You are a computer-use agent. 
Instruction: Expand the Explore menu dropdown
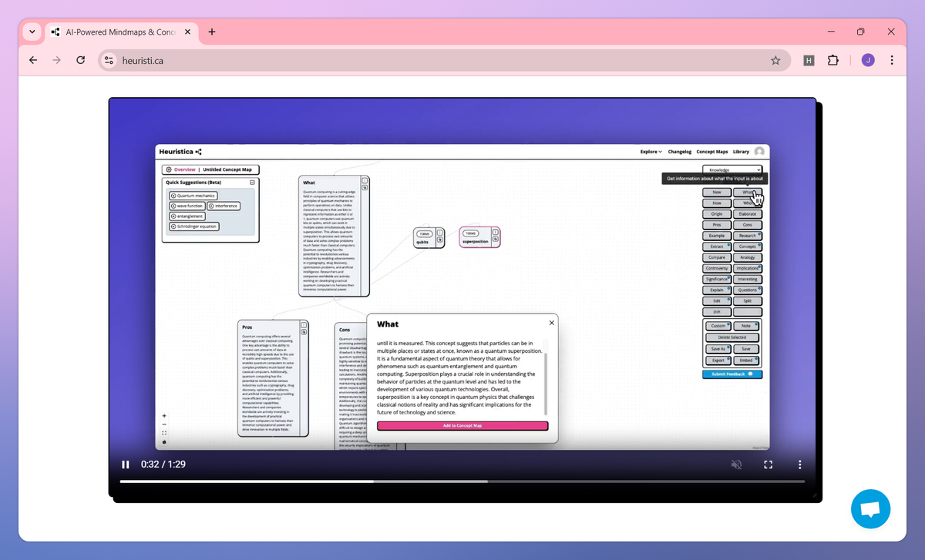651,152
